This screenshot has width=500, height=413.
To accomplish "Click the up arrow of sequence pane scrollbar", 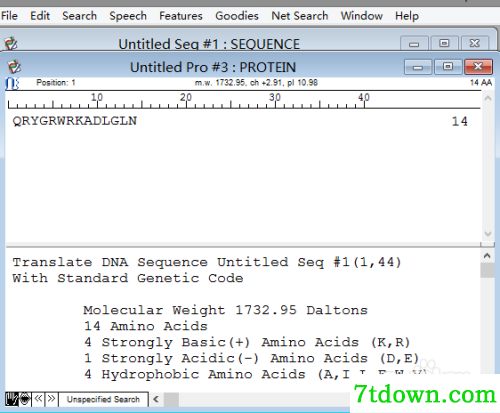I will pos(488,98).
